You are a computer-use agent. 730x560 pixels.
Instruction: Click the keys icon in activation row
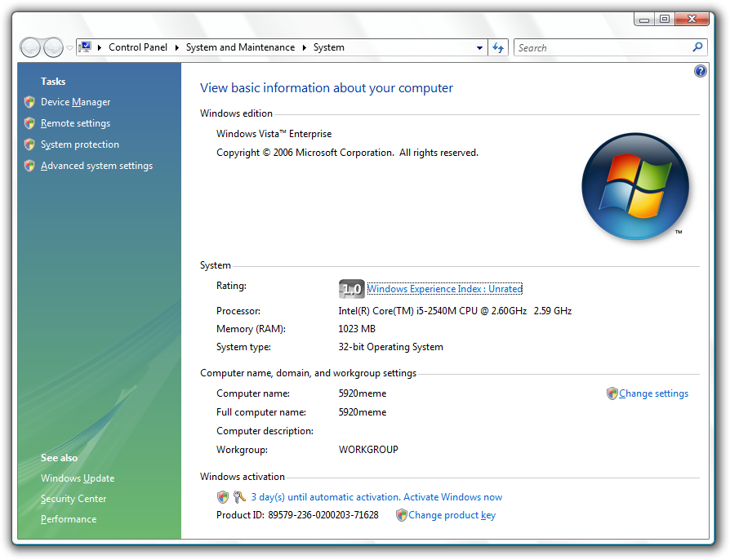pyautogui.click(x=239, y=497)
